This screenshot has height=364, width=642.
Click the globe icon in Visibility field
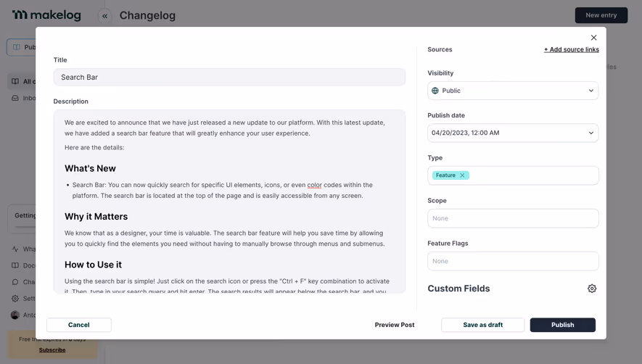(x=435, y=91)
